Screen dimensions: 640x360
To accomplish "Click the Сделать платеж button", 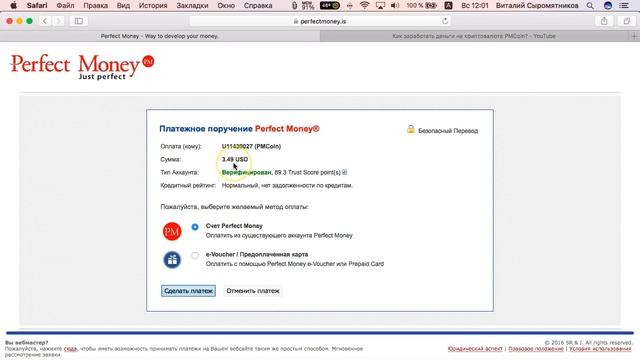I will point(188,291).
